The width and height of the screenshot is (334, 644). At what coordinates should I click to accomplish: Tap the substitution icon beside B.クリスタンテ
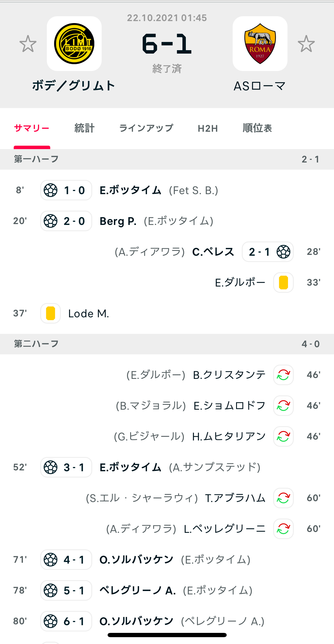tap(283, 375)
